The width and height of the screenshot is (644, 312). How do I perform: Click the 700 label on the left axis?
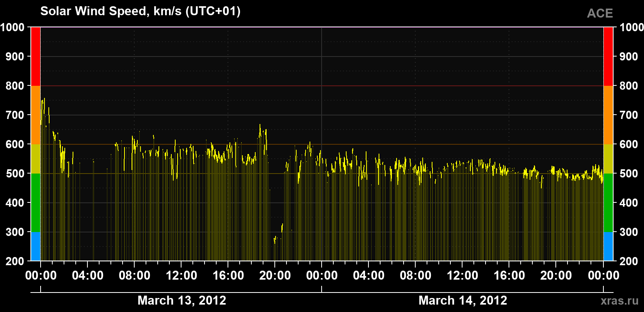(15, 115)
